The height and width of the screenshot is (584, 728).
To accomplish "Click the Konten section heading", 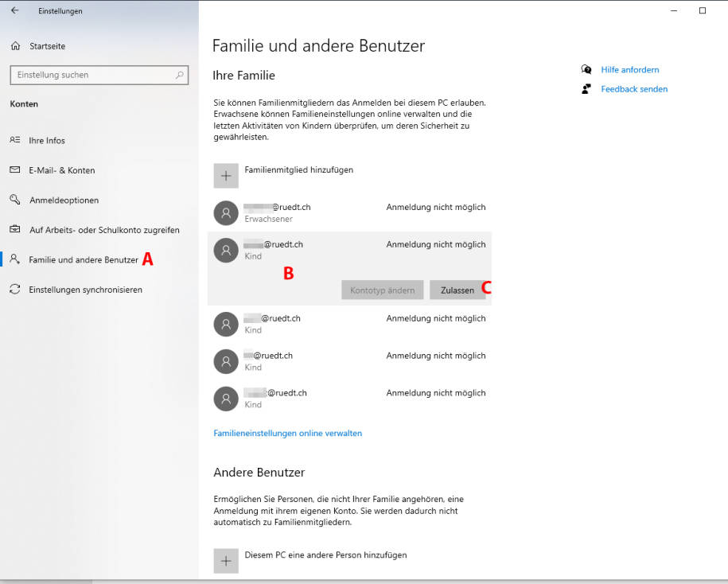I will pyautogui.click(x=24, y=104).
